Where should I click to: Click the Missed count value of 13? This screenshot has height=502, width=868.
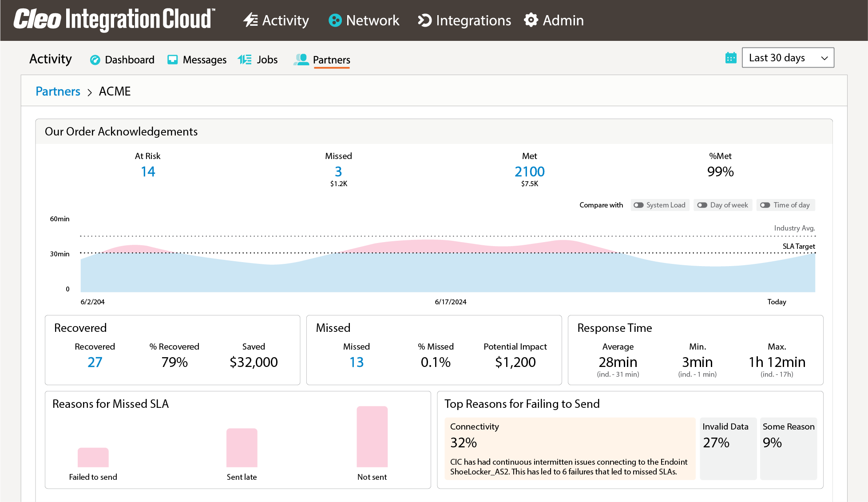(356, 362)
